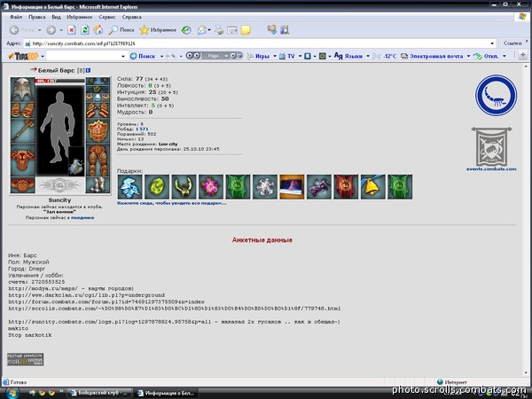532x399 pixels.
Task: Click the gray character silhouette image
Action: pos(58,127)
